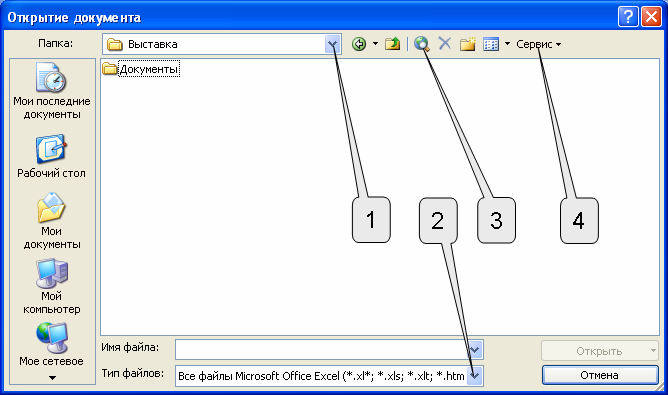Viewport: 668px width, 395px height.
Task: Click the Delete X icon
Action: click(x=445, y=43)
